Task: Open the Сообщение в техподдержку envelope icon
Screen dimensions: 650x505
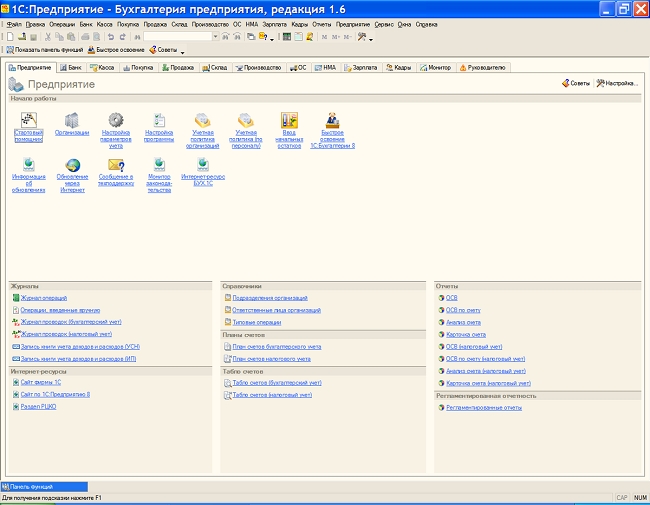Action: (115, 165)
